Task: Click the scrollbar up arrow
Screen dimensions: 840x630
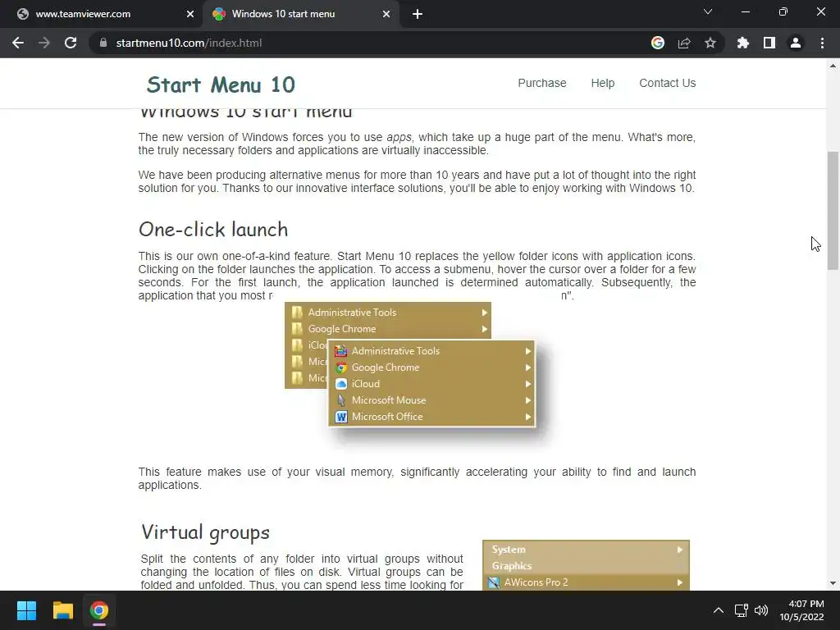Action: 833,66
